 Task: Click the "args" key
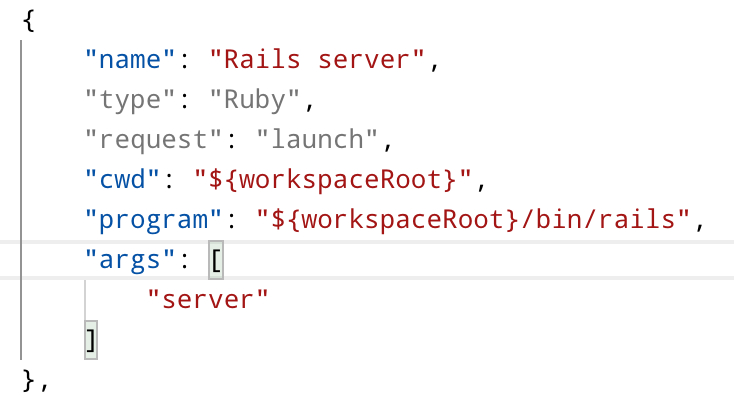130,261
